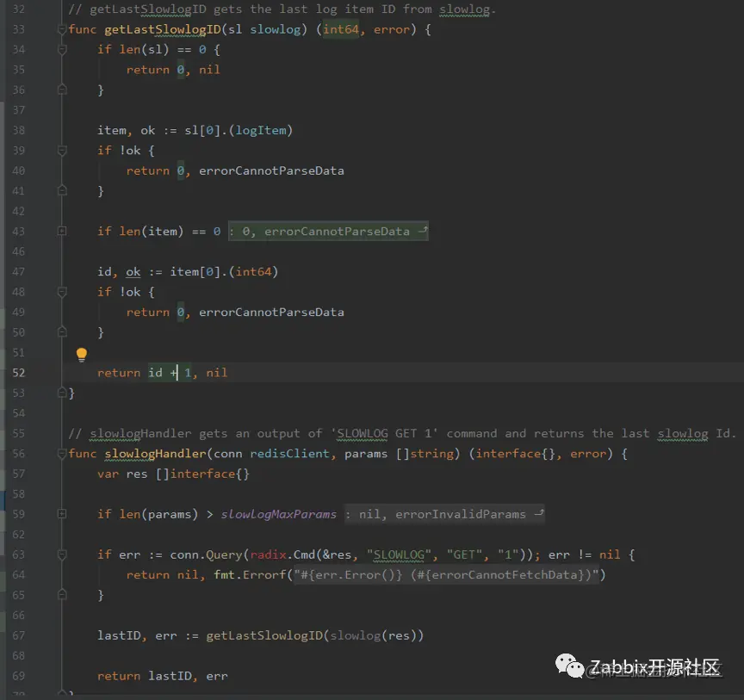Click 'sl slowlog' parameter
The width and height of the screenshot is (744, 700).
pos(264,29)
